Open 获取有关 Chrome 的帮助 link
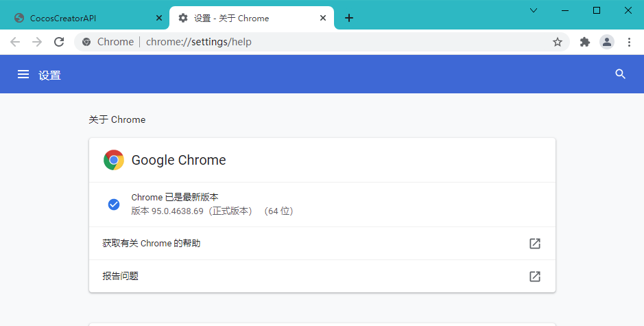This screenshot has width=644, height=326. (x=152, y=244)
